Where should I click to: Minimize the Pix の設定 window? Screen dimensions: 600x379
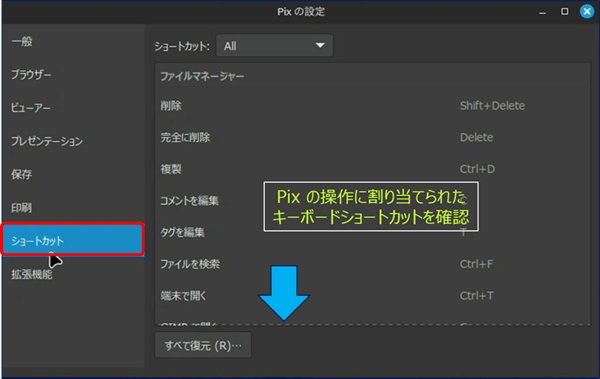click(542, 12)
